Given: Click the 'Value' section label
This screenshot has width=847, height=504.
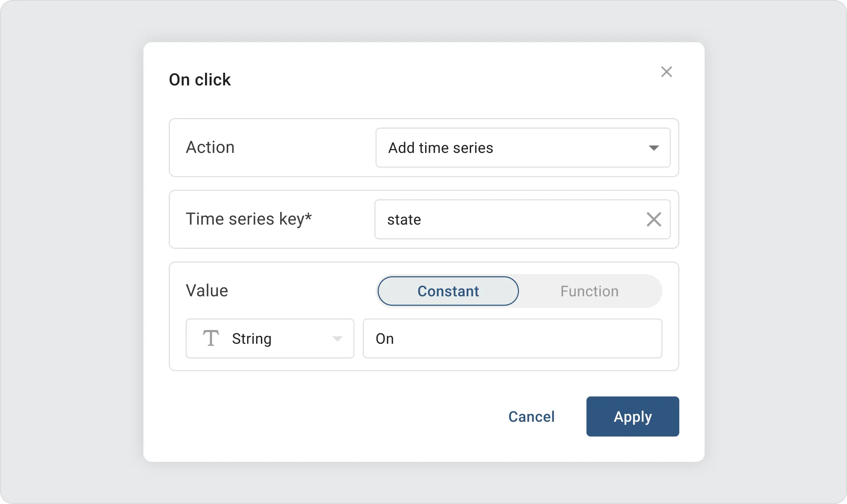Looking at the screenshot, I should tap(207, 291).
